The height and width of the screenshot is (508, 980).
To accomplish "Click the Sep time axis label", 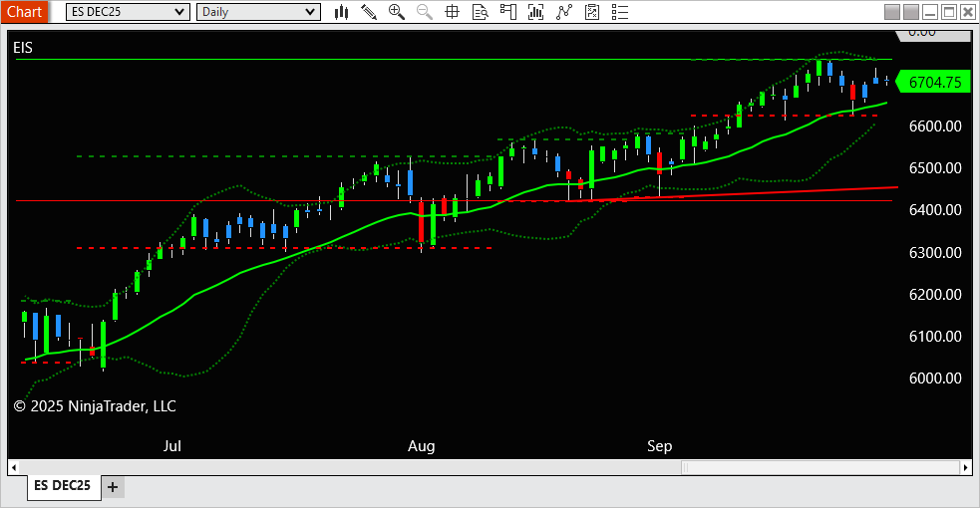I will pos(659,446).
